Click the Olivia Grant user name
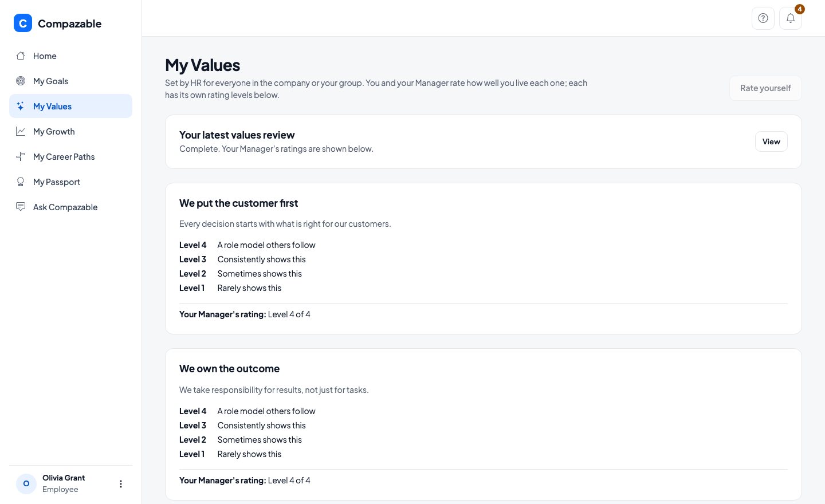The image size is (825, 504). click(64, 478)
